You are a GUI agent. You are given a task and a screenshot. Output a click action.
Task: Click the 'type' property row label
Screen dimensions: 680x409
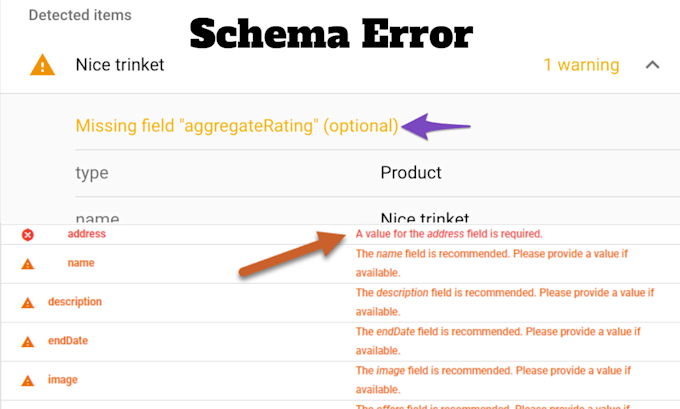[92, 173]
